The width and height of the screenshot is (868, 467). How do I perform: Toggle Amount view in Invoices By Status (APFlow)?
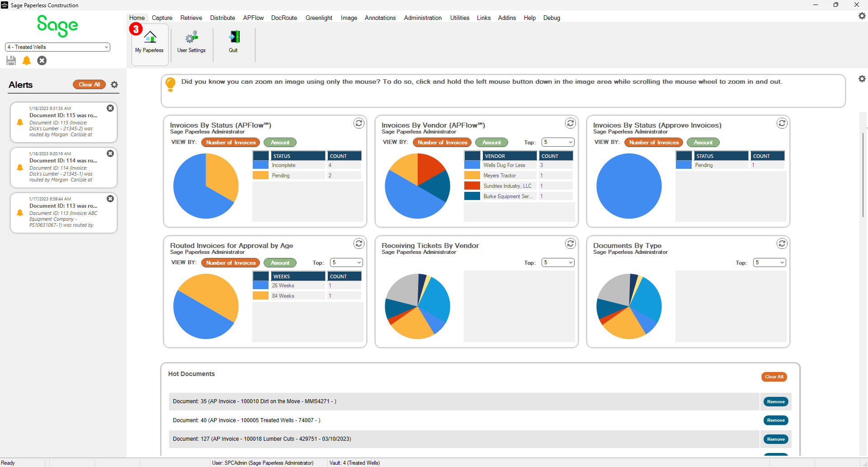tap(280, 143)
